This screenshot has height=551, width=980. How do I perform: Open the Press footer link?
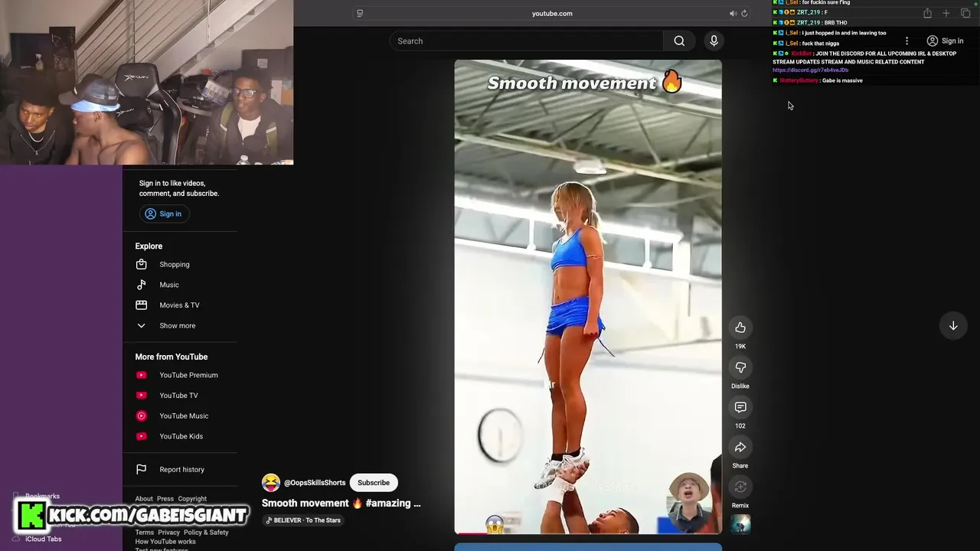[x=165, y=499]
